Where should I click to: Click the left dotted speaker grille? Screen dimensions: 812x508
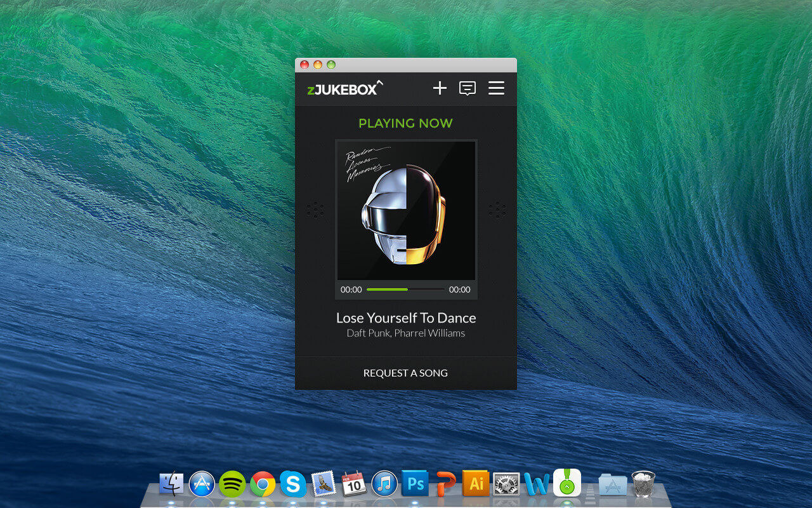pyautogui.click(x=315, y=210)
